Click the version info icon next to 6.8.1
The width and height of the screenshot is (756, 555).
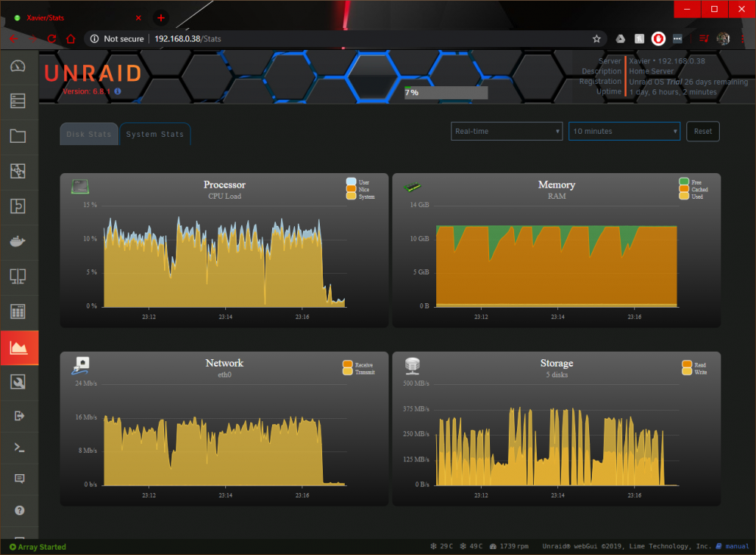118,91
